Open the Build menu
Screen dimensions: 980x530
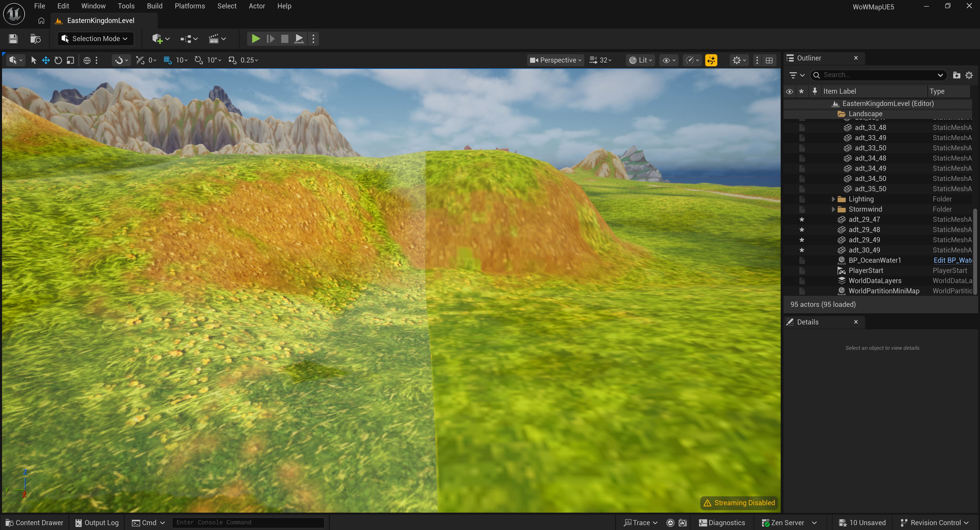pyautogui.click(x=154, y=6)
